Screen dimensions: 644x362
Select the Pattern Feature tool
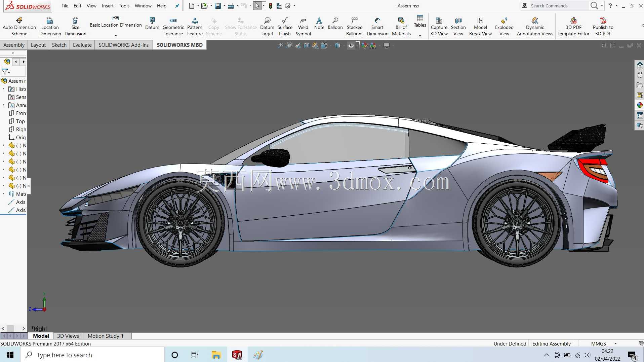tap(195, 27)
